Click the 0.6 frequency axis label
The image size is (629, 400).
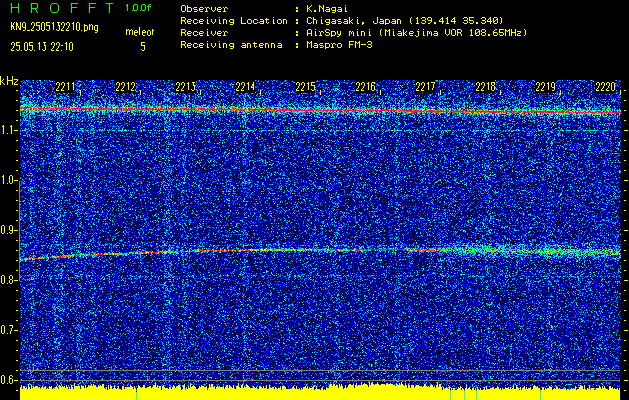8,380
